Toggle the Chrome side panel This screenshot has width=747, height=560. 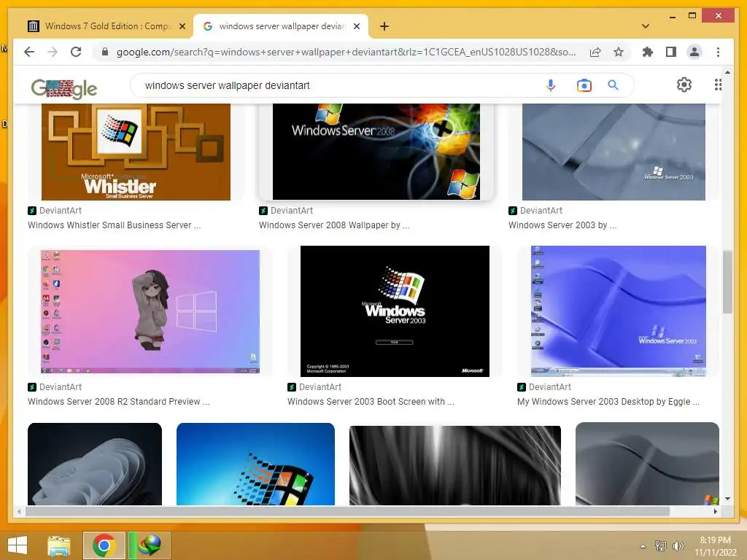671,52
